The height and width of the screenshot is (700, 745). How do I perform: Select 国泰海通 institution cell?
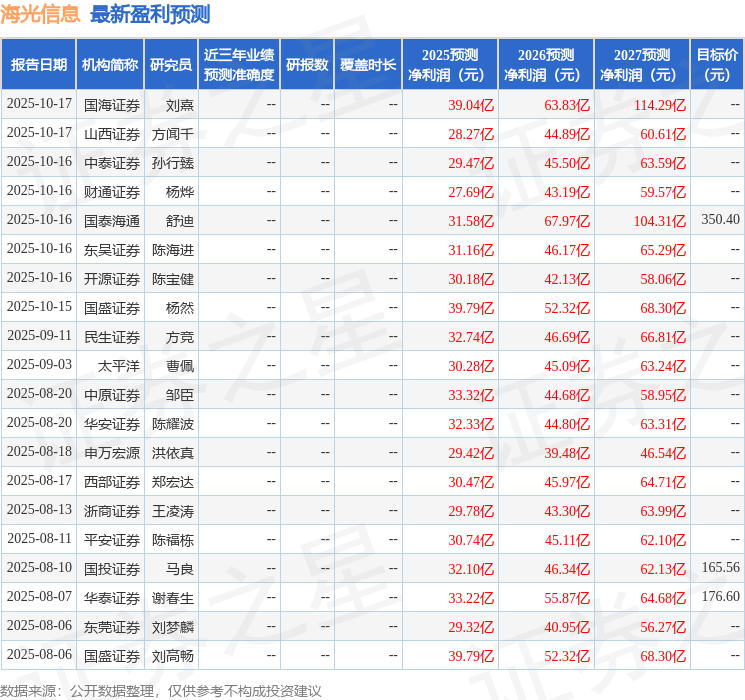[x=112, y=221]
